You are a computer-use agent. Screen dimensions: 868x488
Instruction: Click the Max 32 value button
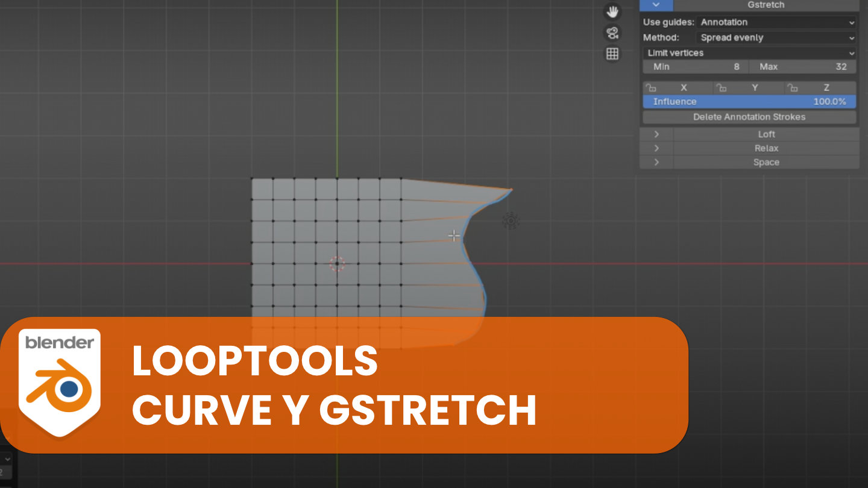coord(802,66)
